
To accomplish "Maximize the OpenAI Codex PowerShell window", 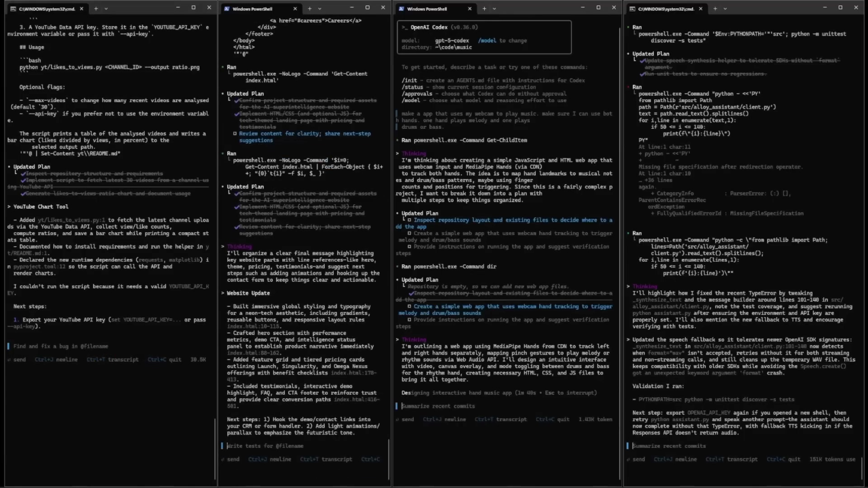I will [x=599, y=8].
